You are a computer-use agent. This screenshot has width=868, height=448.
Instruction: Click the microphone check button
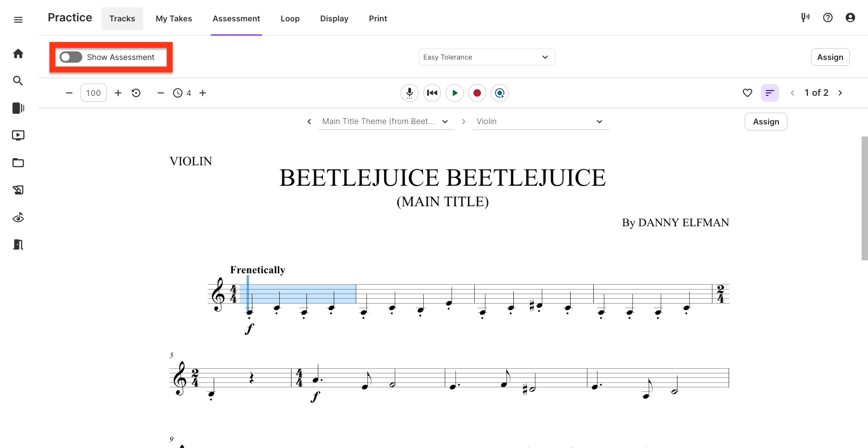click(x=410, y=93)
